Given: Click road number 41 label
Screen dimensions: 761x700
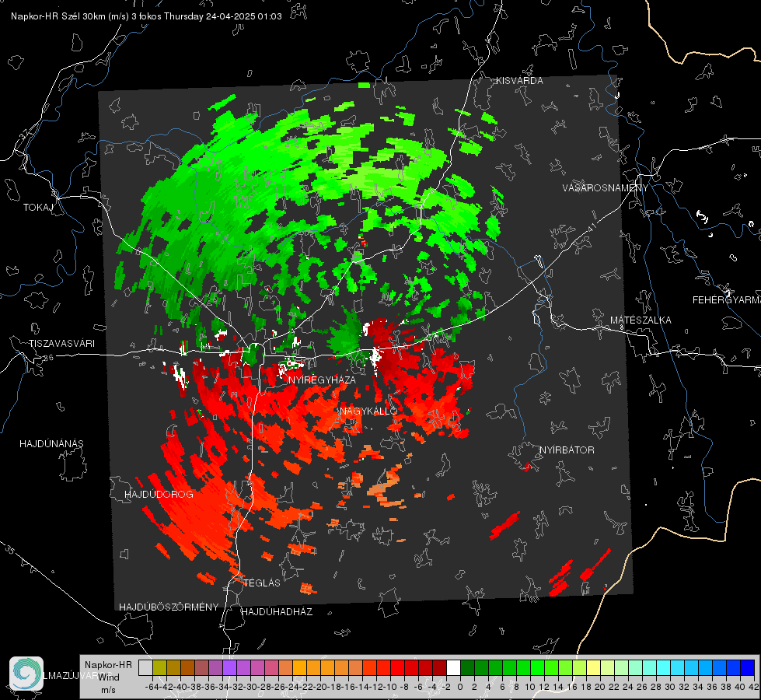Looking at the screenshot, I should (591, 227).
